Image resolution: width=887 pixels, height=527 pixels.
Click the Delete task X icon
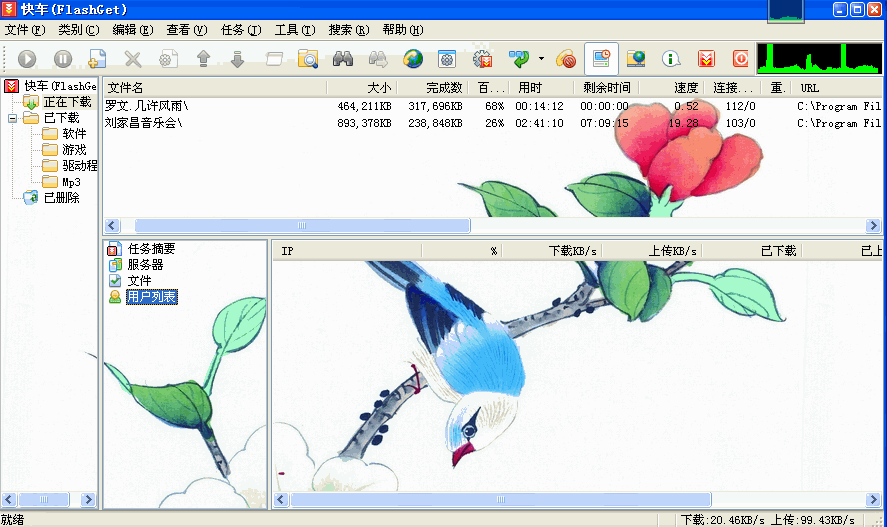click(x=132, y=59)
